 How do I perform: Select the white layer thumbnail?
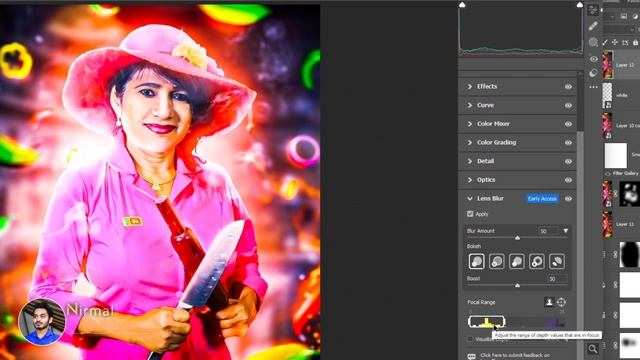click(607, 96)
